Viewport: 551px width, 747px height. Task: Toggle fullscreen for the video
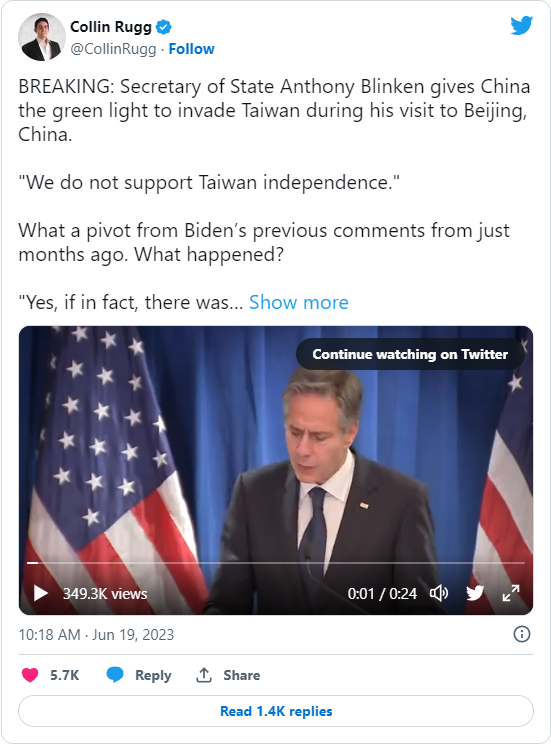(511, 593)
